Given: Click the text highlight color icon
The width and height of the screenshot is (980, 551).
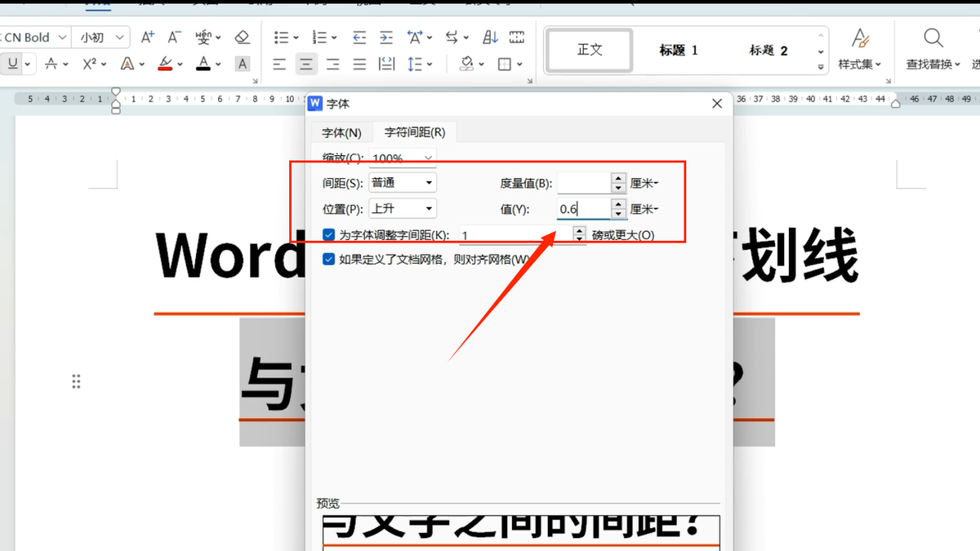Looking at the screenshot, I should (166, 64).
